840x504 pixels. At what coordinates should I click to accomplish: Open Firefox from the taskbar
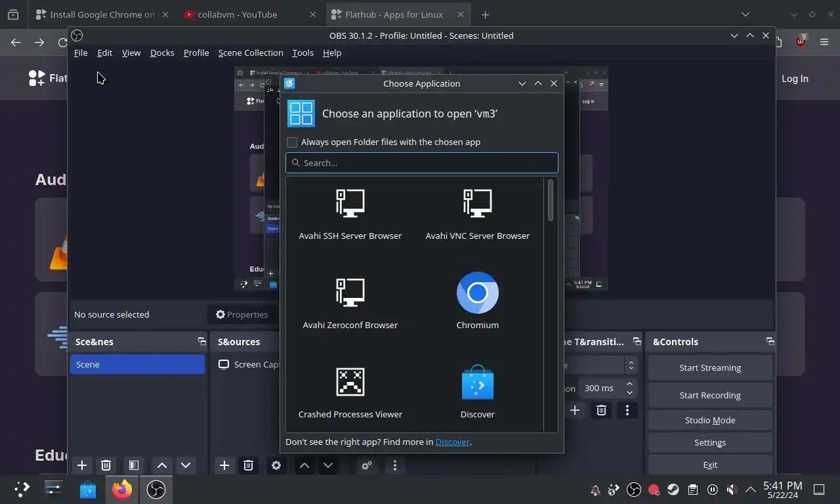pos(121,490)
